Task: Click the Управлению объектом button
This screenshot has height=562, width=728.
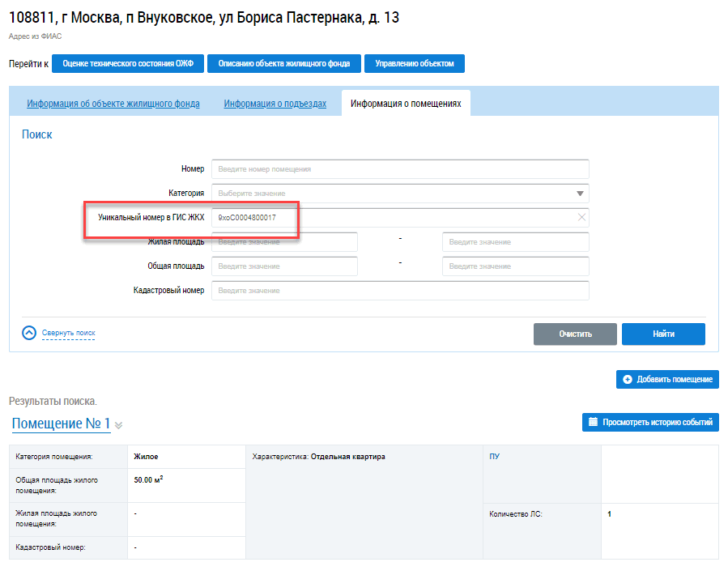Action: coord(414,64)
